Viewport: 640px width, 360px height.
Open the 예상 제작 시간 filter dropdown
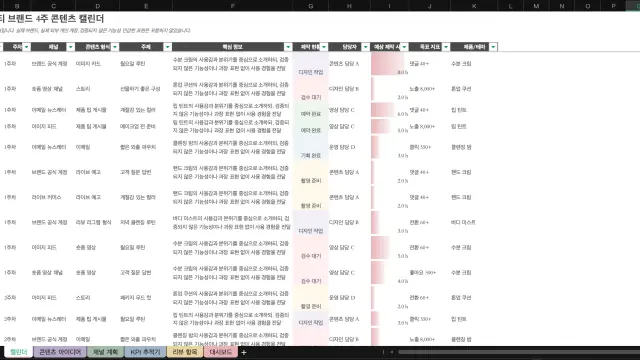[404, 47]
